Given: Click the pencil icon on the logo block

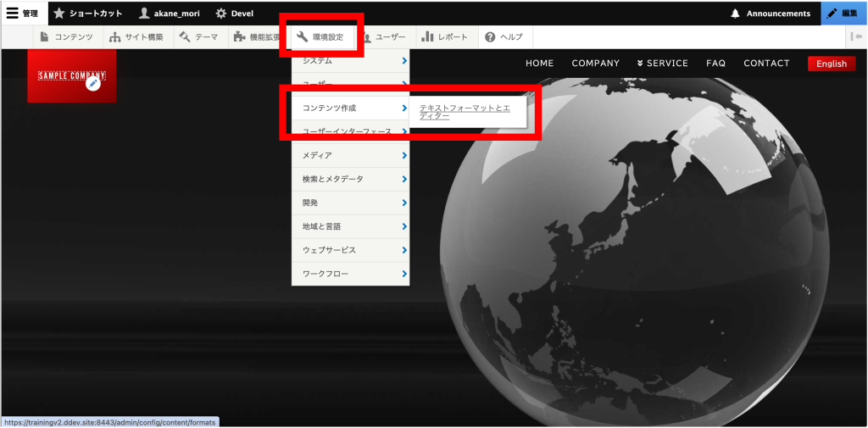Looking at the screenshot, I should click(93, 83).
